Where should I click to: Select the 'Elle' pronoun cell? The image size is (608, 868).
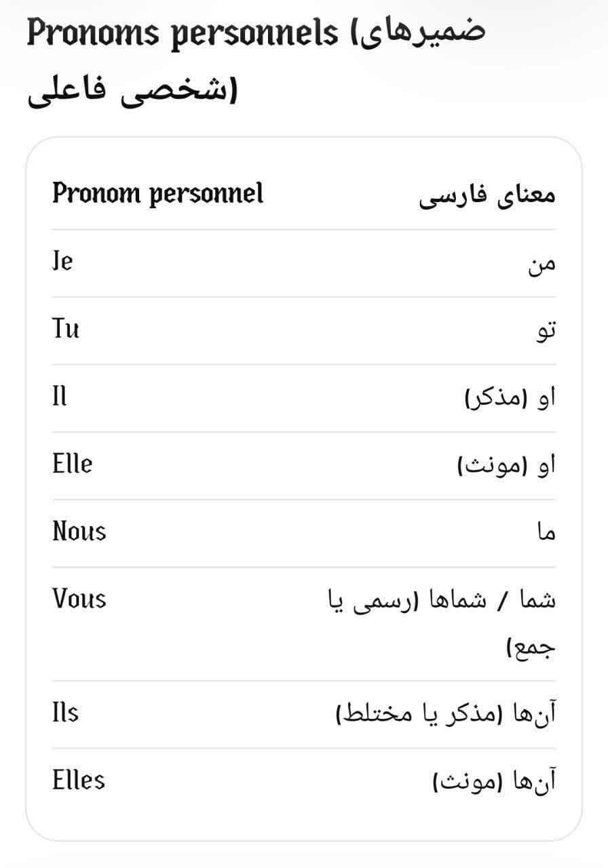click(x=72, y=464)
